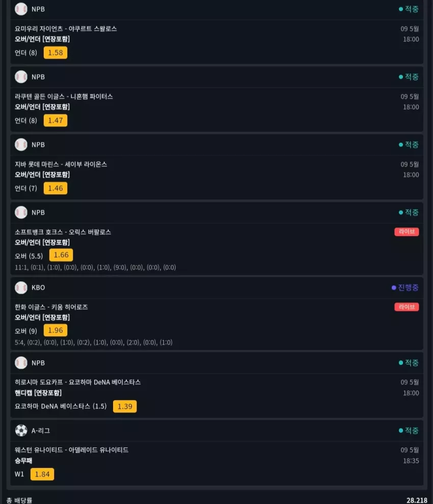Tap the 1.66 odds for 오버 (5.5)
Screen dimensions: 433x504
pyautogui.click(x=61, y=255)
